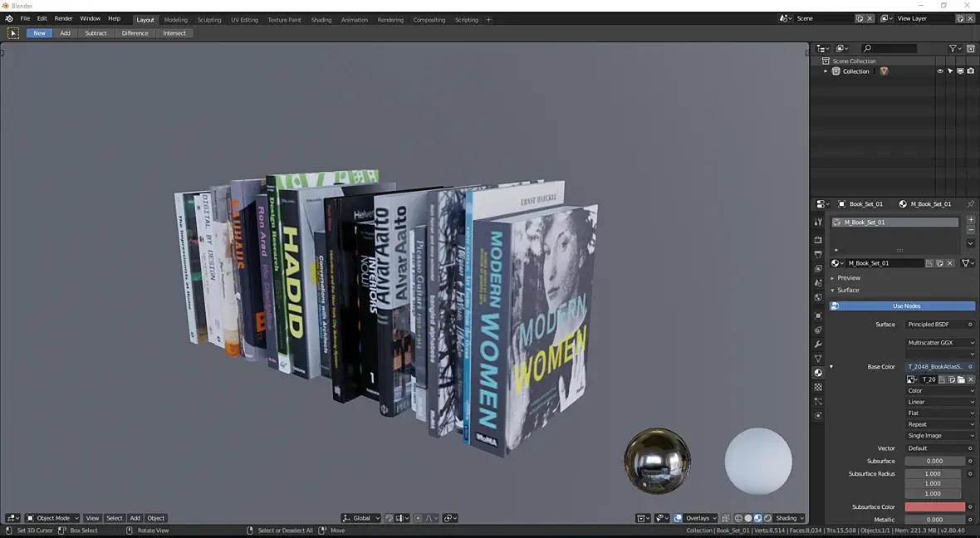
Task: Select the Subtract selection mode button
Action: tap(96, 33)
